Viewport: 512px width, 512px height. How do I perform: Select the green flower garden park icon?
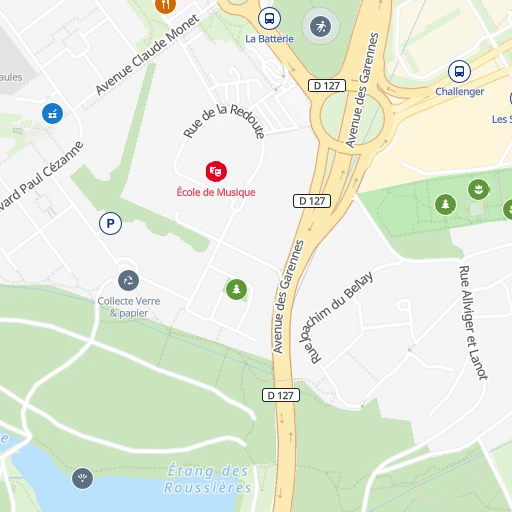(478, 189)
